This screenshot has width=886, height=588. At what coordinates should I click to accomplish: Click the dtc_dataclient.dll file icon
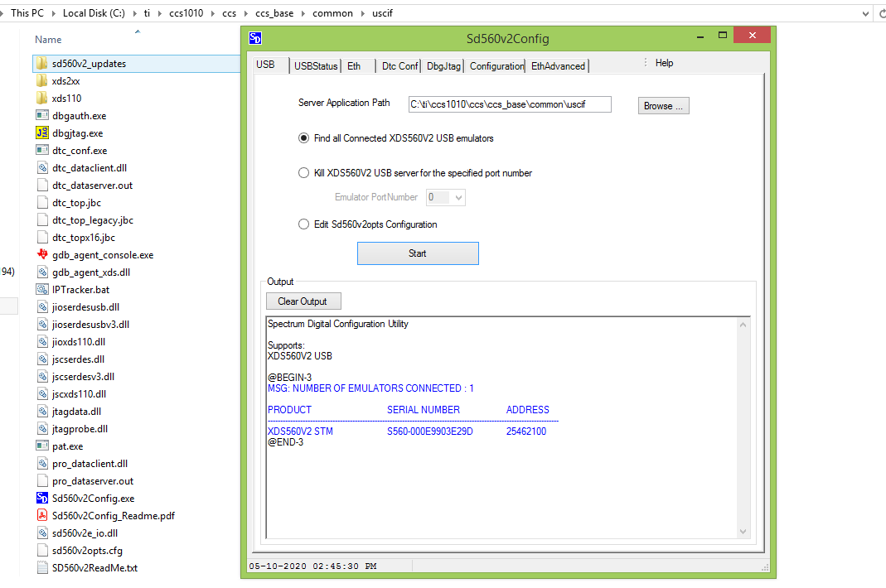coord(41,168)
